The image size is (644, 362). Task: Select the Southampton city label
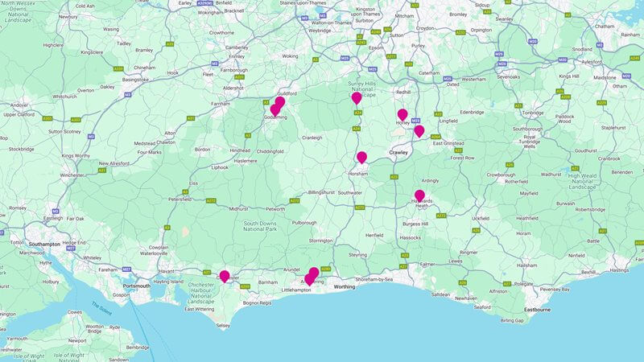point(44,245)
